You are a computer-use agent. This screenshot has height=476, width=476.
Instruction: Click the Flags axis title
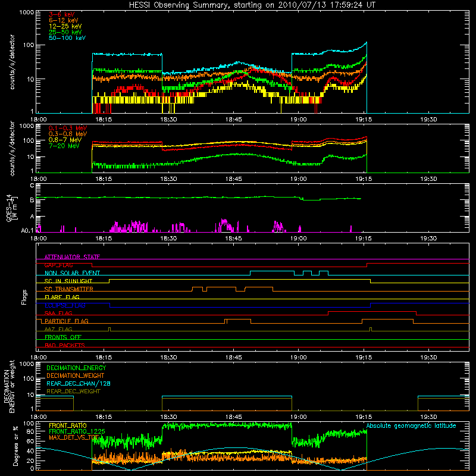tap(24, 297)
